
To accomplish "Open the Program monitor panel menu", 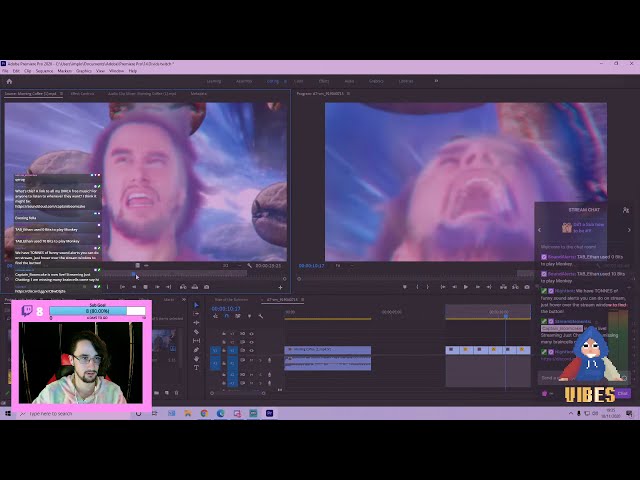I will pyautogui.click(x=349, y=93).
